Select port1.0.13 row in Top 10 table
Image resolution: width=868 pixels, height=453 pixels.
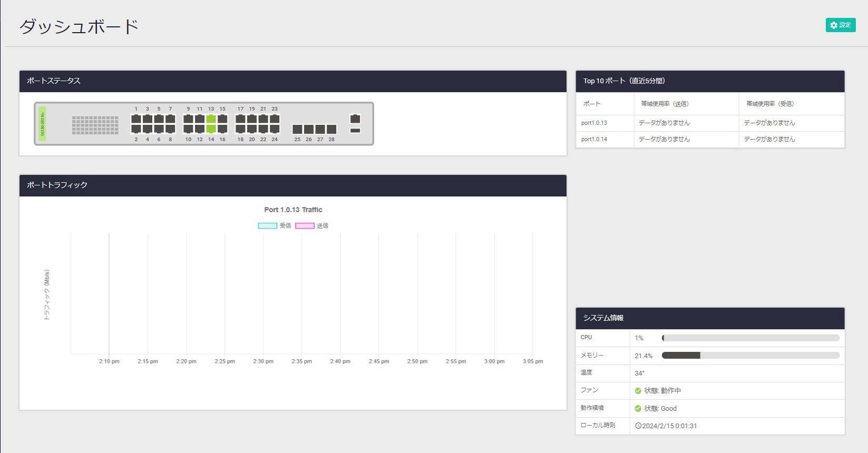pos(594,123)
